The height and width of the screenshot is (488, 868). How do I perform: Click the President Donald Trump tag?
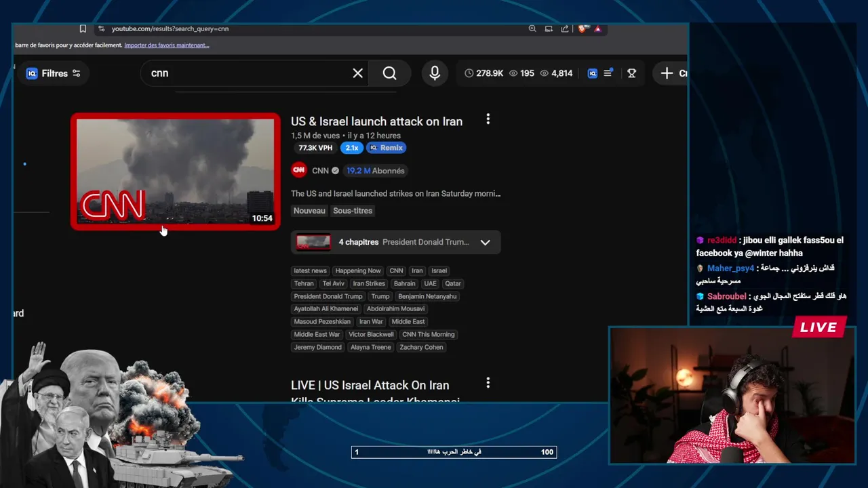328,296
